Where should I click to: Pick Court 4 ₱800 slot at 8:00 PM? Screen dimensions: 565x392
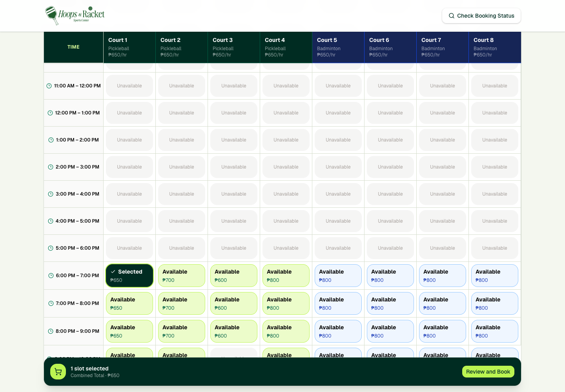(x=286, y=331)
